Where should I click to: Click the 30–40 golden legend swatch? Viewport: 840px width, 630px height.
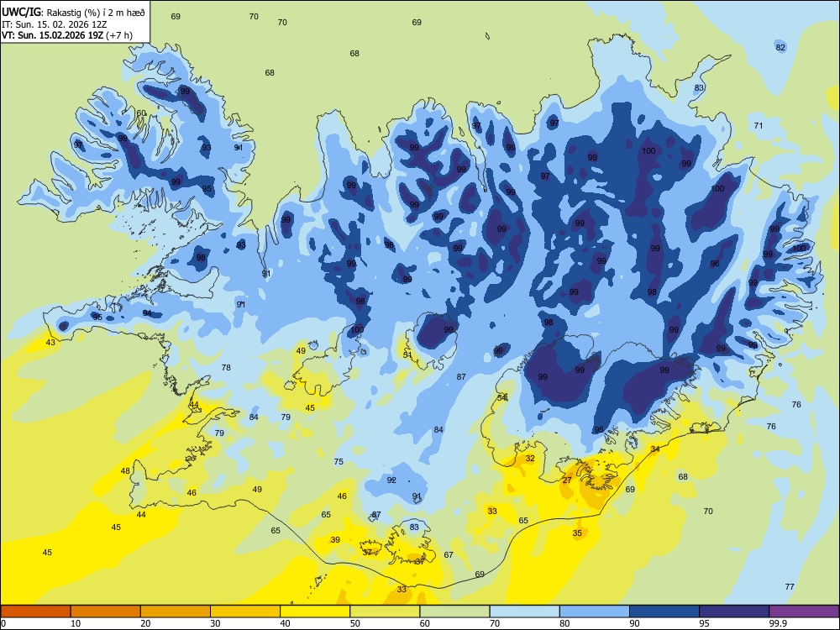point(245,612)
